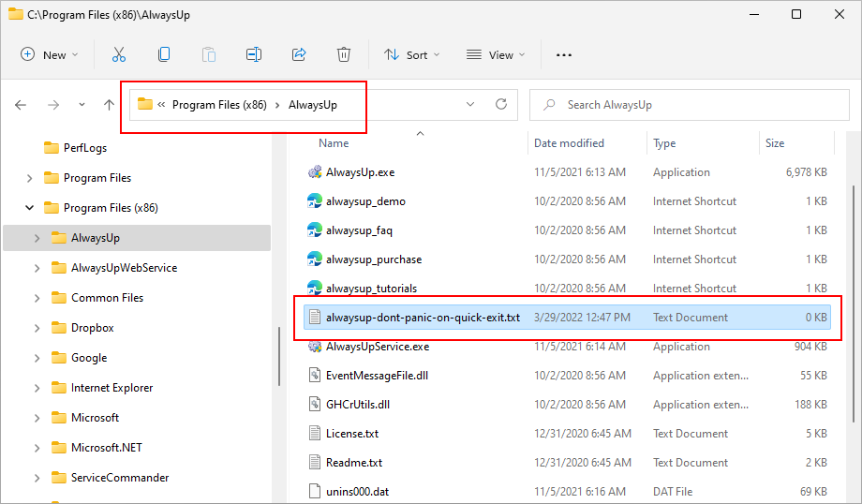Click the AlwaysUp breadcrumb segment

[313, 105]
